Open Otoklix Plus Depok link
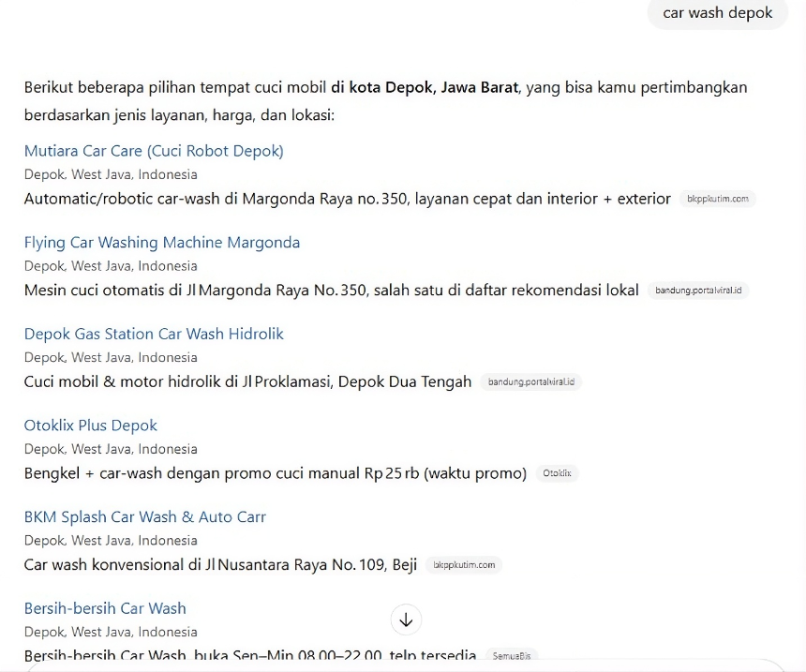 pos(91,426)
